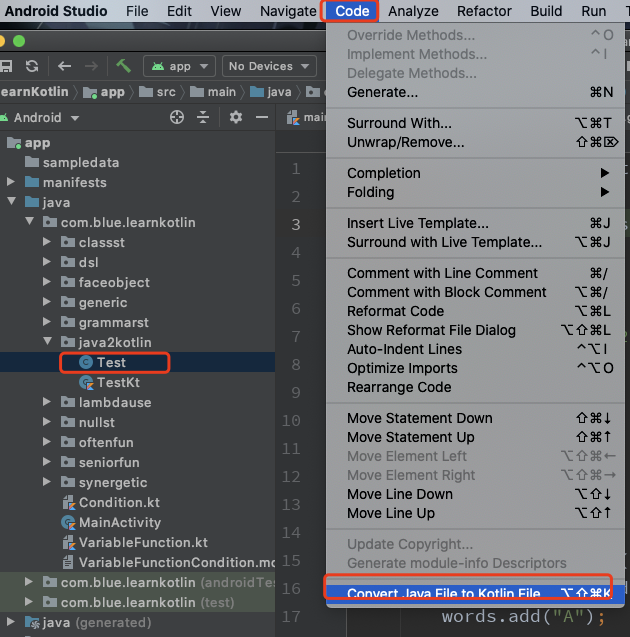Screen dimensions: 630x637
Task: Open the Build menu
Action: pyautogui.click(x=546, y=11)
